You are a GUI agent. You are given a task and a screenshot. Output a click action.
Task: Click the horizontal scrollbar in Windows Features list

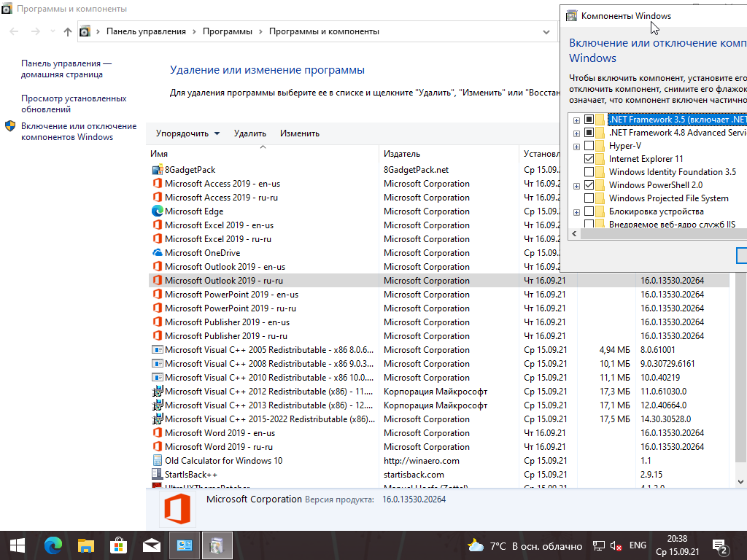pos(662,233)
